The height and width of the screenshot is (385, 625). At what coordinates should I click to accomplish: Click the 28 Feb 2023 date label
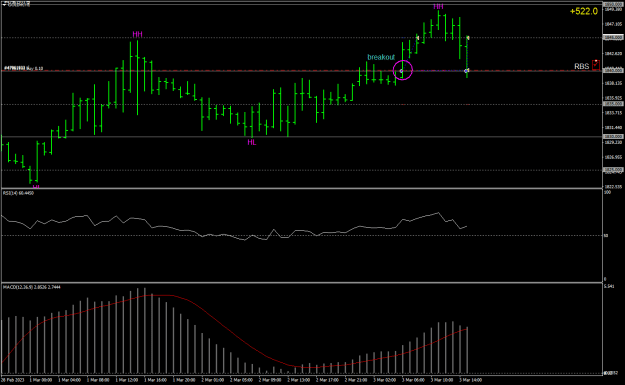click(13, 380)
